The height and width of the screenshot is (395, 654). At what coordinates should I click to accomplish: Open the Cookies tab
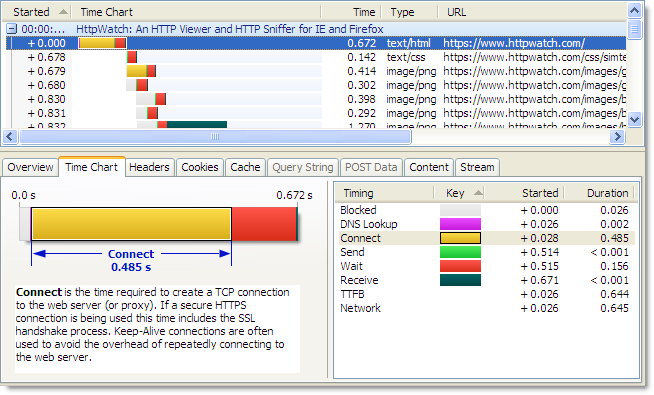[200, 167]
